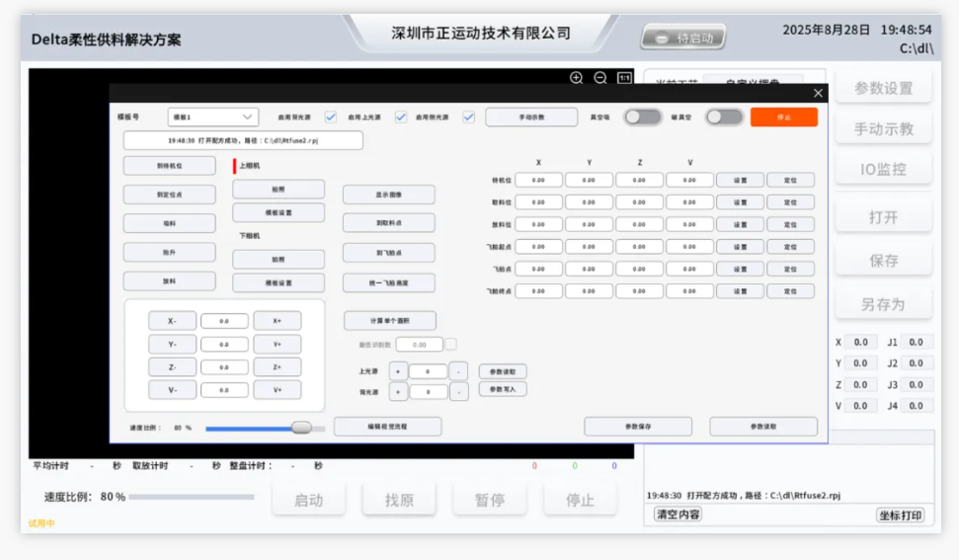
Task: Take a photo with 上相机 拍照 button
Action: pos(279,189)
